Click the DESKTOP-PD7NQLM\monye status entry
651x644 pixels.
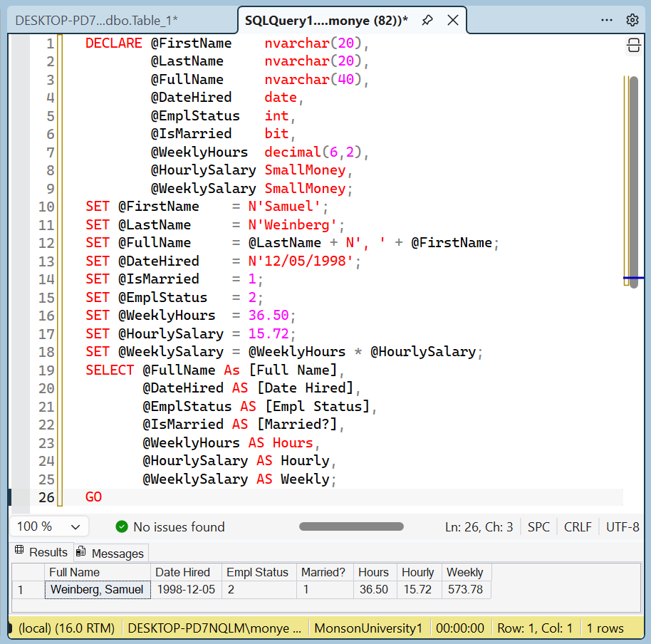click(214, 628)
